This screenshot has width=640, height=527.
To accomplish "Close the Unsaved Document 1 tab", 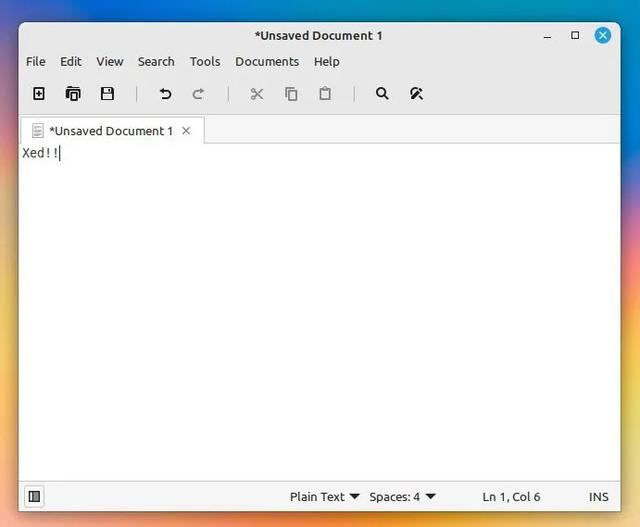I will coord(186,131).
